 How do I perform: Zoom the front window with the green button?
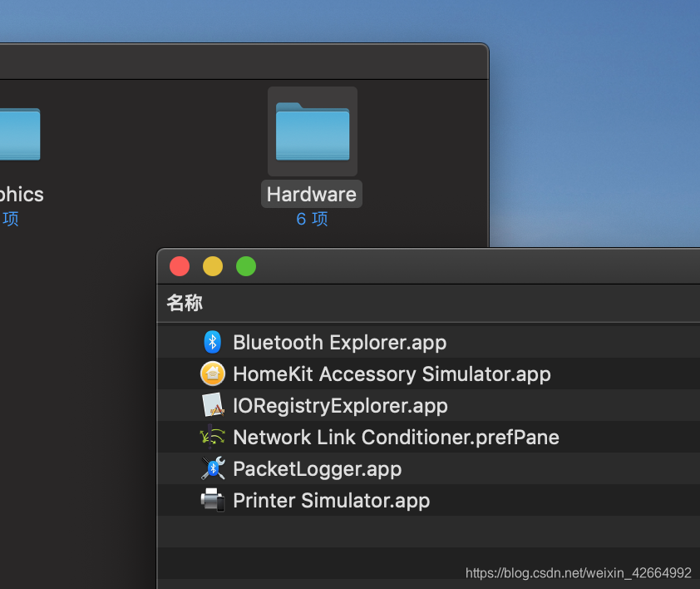246,266
